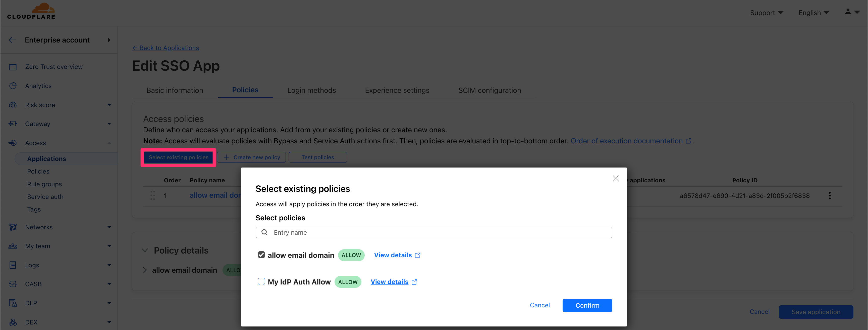Click the Networks sidebar icon
This screenshot has height=330, width=868.
(13, 227)
